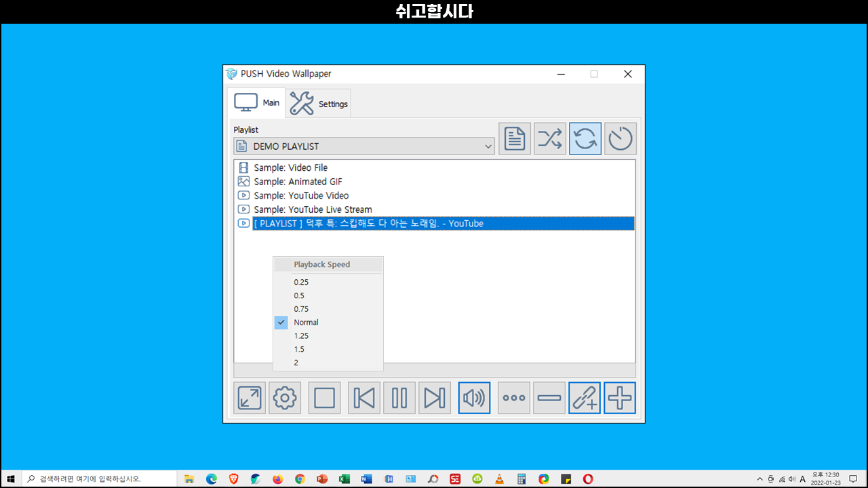Click the picture icon beside Animated GIF
Viewport: 868px width, 488px height.
pyautogui.click(x=243, y=182)
